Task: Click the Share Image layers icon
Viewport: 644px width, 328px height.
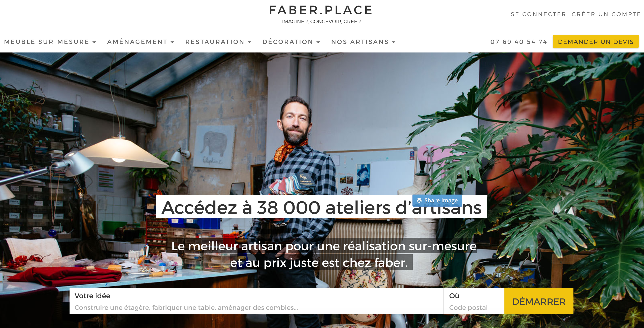Action: (x=419, y=200)
